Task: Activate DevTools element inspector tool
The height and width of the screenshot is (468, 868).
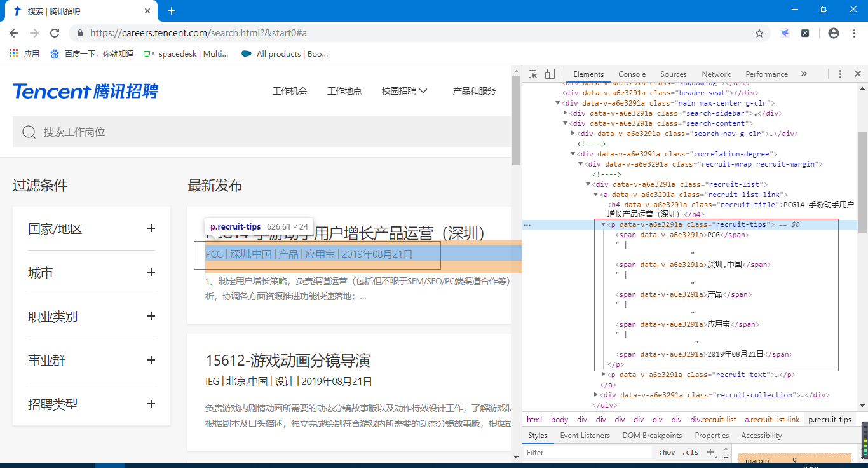Action: tap(533, 74)
